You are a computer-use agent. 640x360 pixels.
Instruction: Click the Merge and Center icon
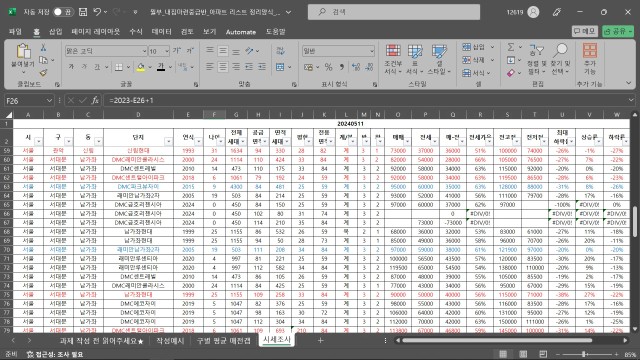[280, 67]
